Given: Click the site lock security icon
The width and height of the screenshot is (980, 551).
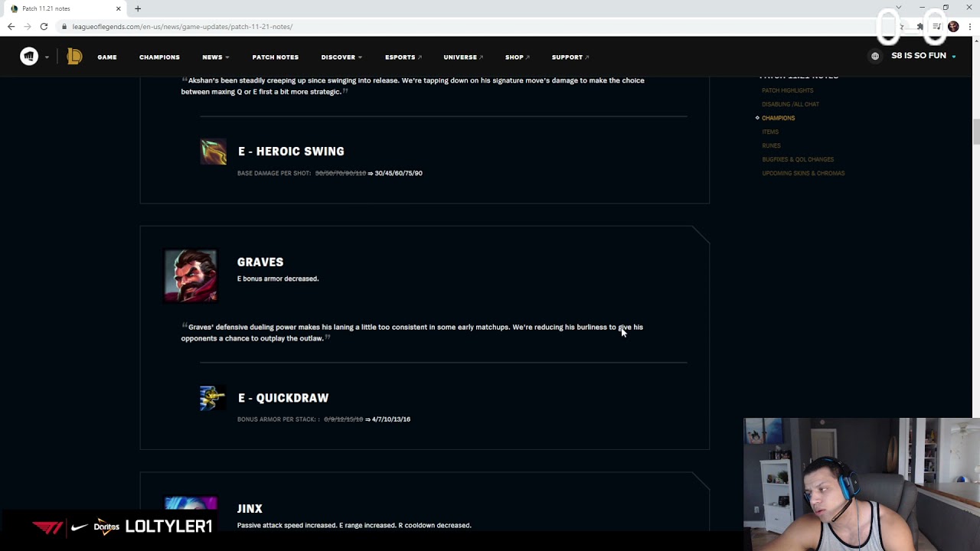Looking at the screenshot, I should (x=65, y=26).
